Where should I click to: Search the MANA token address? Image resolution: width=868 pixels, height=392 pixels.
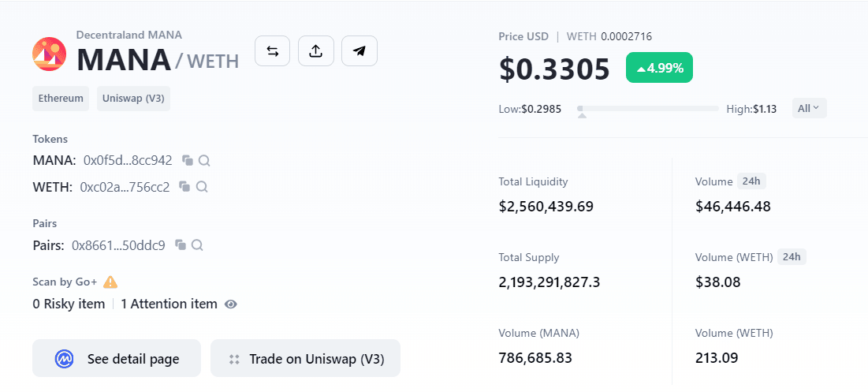tap(204, 161)
